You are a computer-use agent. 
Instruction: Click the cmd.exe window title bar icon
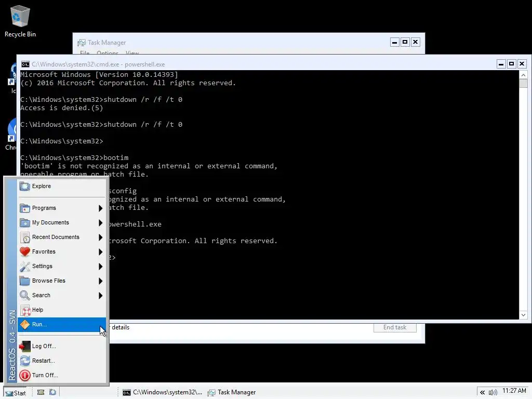click(25, 64)
